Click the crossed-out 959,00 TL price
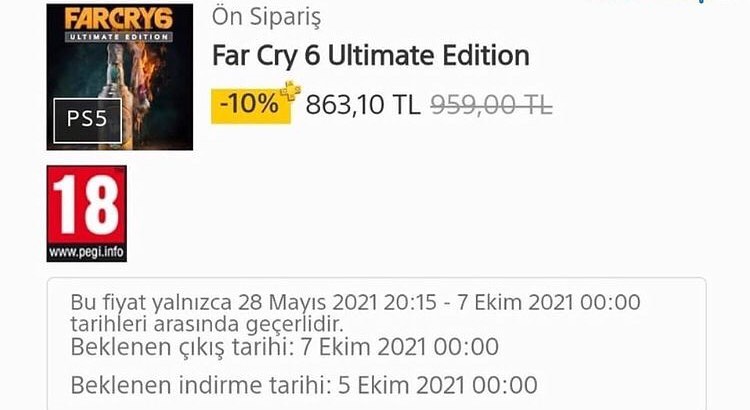The height and width of the screenshot is (410, 750). 491,106
